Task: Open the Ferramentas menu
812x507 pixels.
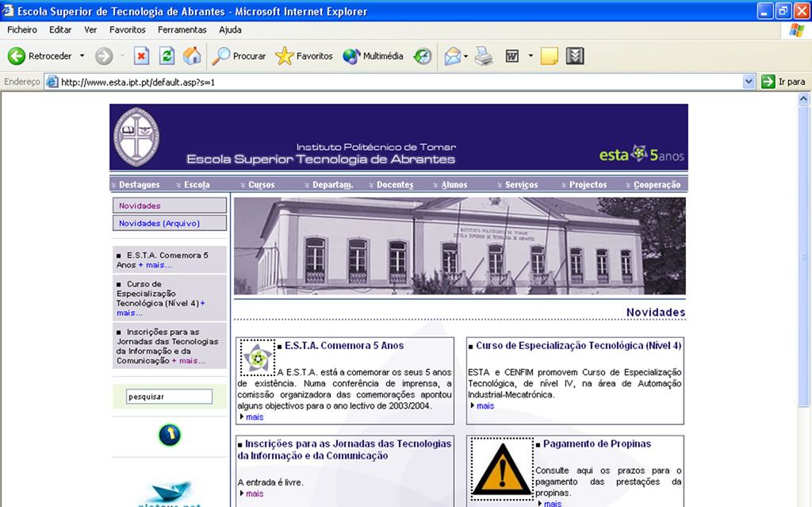Action: (182, 29)
